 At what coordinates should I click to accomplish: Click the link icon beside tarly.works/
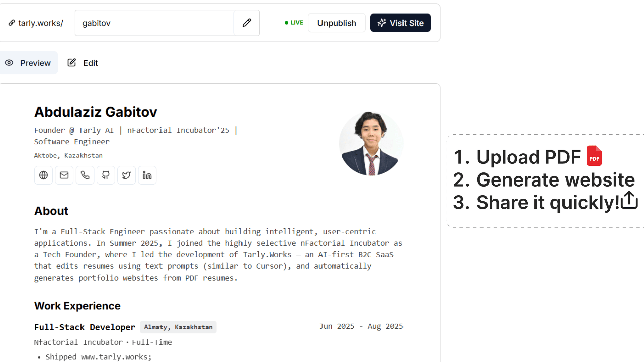point(12,23)
